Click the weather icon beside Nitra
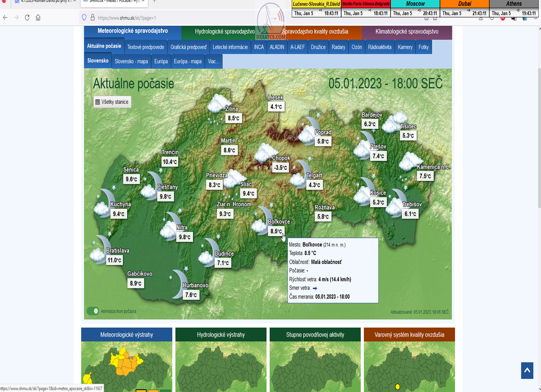Image resolution: width=541 pixels, height=392 pixels. (170, 226)
